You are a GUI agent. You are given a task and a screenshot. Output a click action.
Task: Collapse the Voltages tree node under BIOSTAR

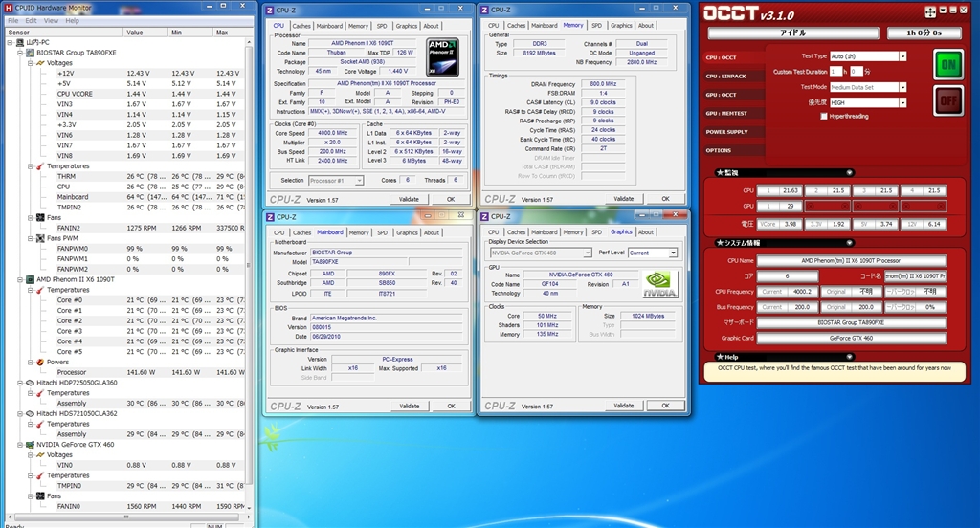[x=30, y=63]
